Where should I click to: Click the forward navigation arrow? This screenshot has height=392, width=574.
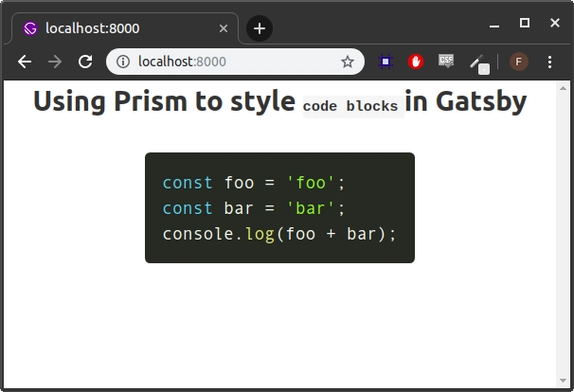55,62
